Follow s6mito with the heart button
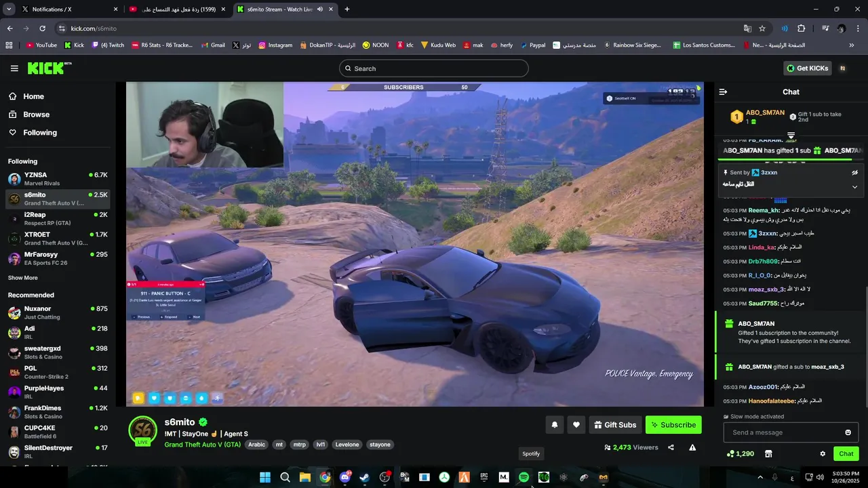Viewport: 868px width, 488px height. tap(576, 425)
